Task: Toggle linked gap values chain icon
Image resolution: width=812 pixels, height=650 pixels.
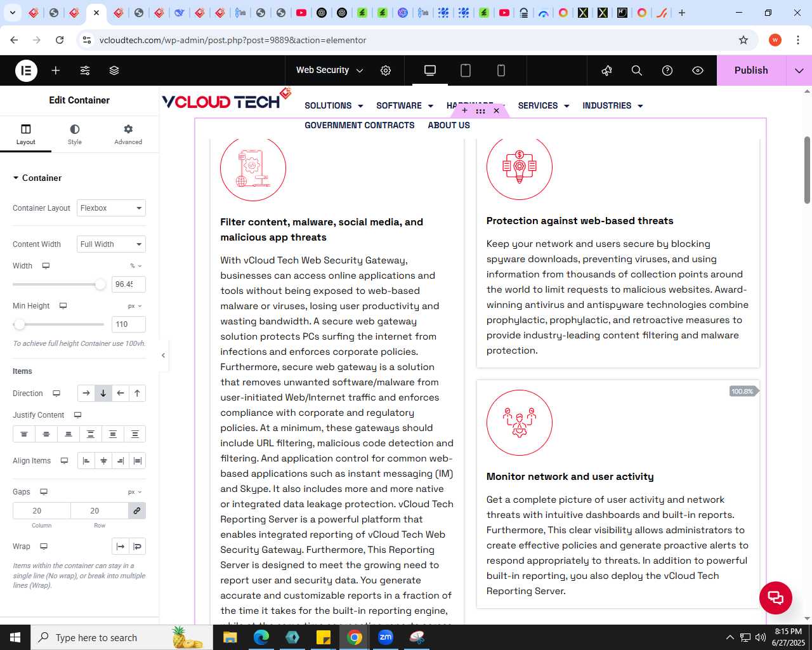Action: (x=136, y=511)
